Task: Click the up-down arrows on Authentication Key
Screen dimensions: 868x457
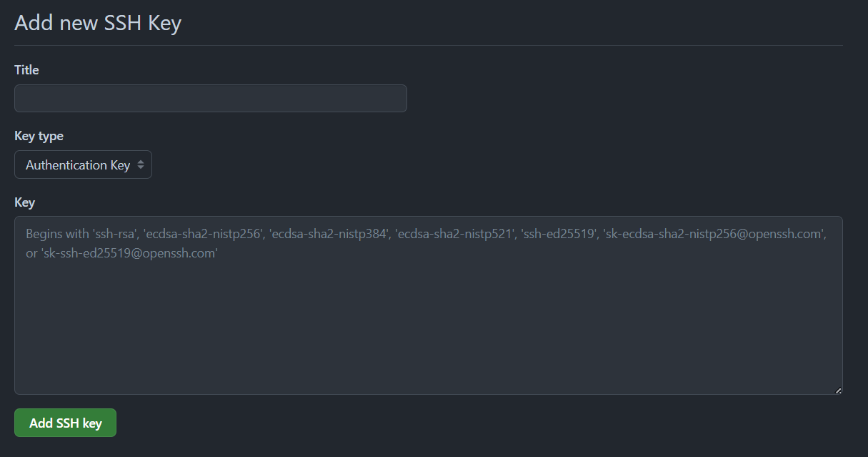Action: (x=141, y=165)
